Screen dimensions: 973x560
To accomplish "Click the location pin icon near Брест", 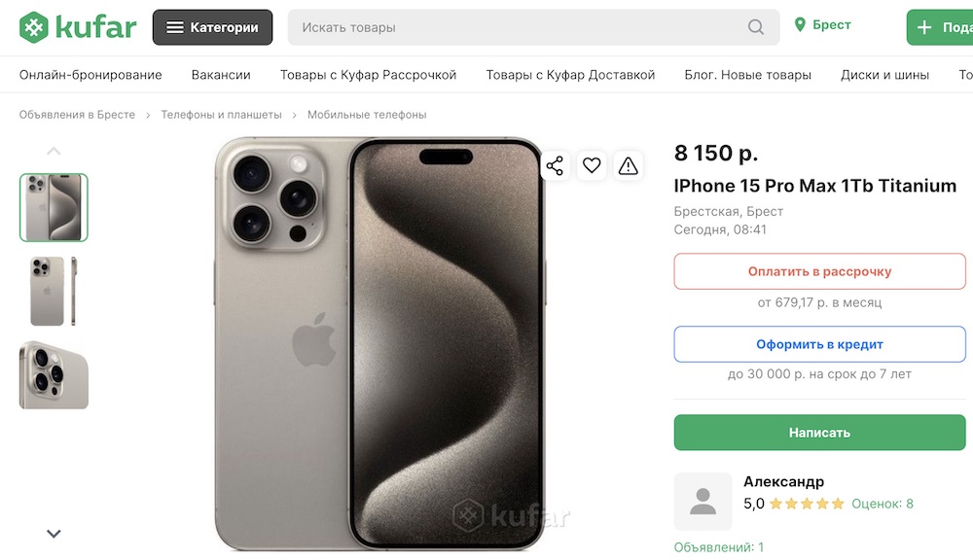I will coord(801,25).
